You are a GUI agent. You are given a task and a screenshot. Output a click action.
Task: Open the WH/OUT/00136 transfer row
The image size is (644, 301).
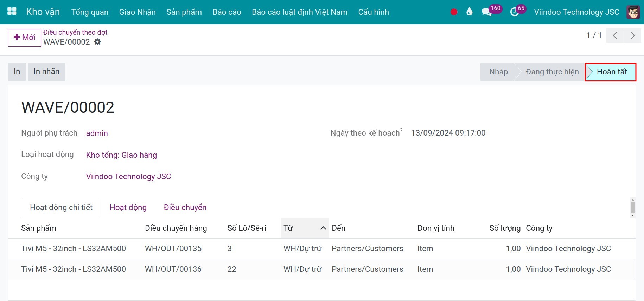pyautogui.click(x=322, y=269)
